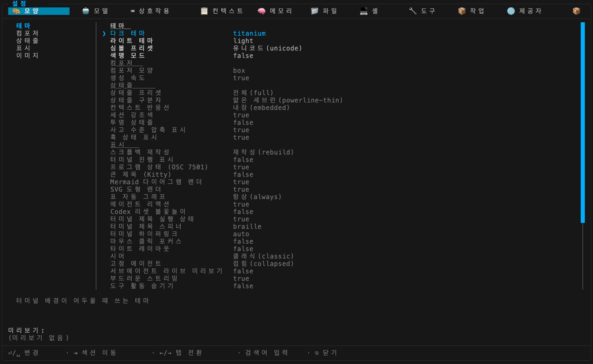593x364 pixels.
Task: Select 이미지 in the left section list
Action: click(27, 55)
